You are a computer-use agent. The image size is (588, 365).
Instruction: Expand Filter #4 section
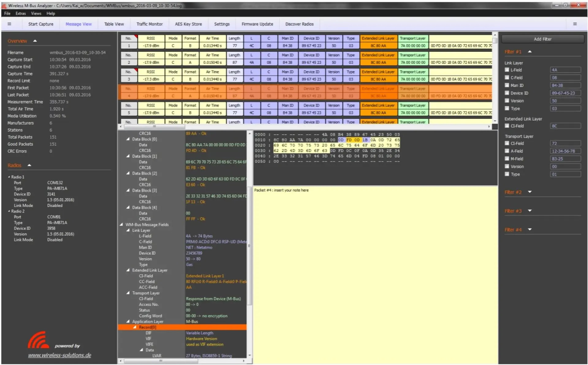pyautogui.click(x=530, y=229)
